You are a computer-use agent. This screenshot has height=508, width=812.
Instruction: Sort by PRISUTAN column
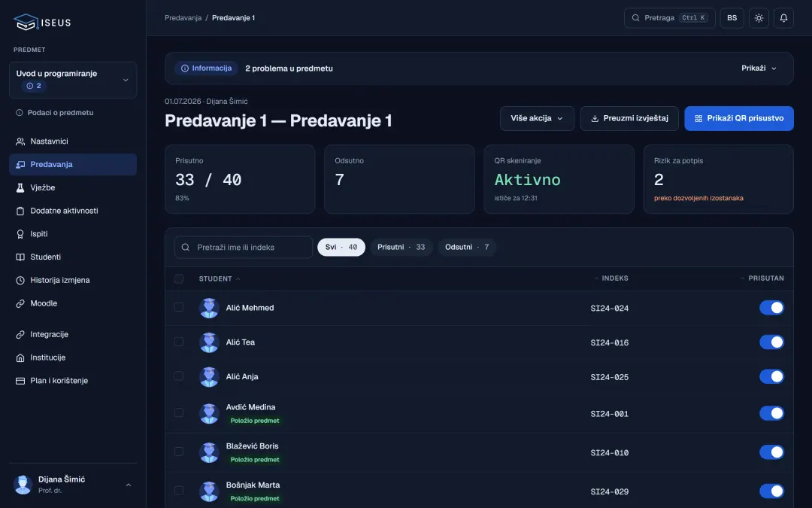(762, 279)
